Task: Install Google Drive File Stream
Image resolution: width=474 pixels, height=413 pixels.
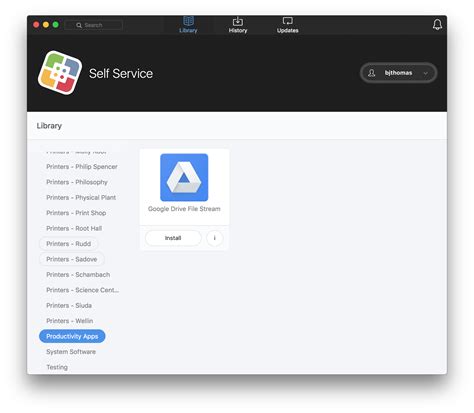Action: click(x=173, y=238)
